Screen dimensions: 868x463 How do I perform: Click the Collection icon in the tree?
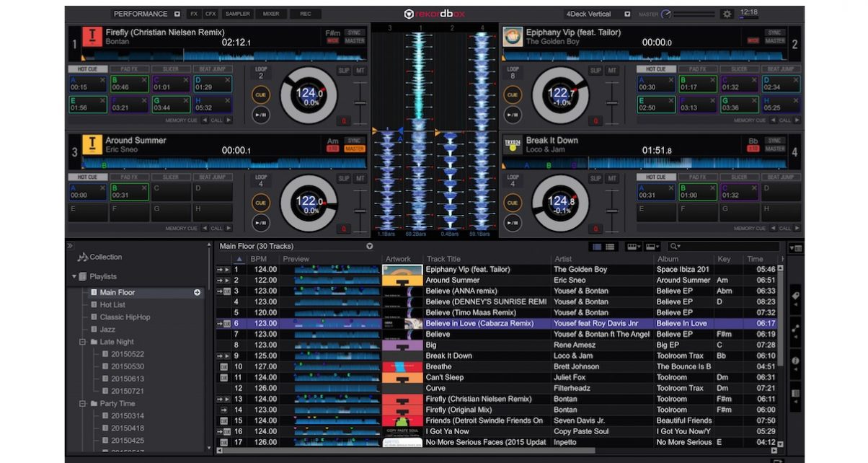pos(83,257)
